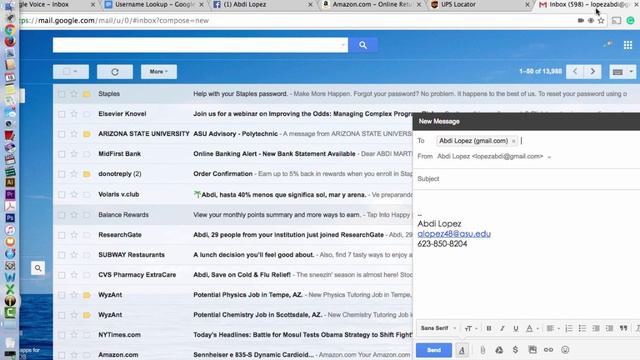The image size is (640, 360).
Task: Open the text color dropdown
Action: pos(532,328)
